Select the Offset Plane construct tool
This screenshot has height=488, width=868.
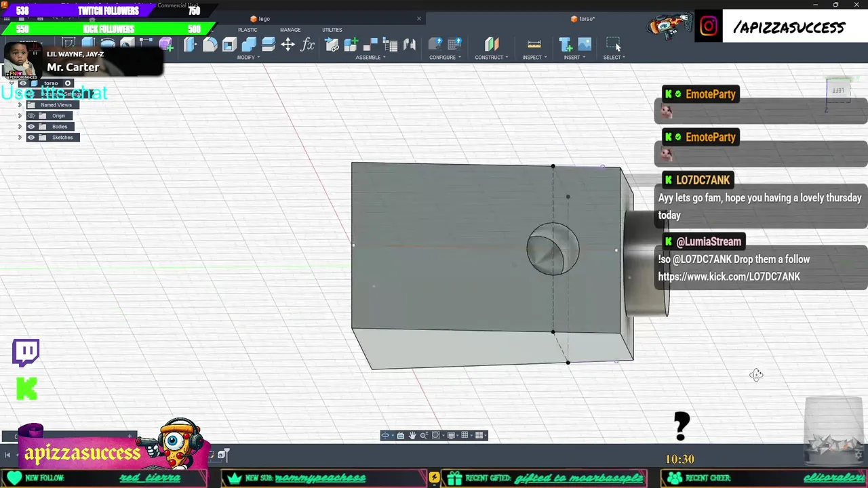[x=492, y=45]
